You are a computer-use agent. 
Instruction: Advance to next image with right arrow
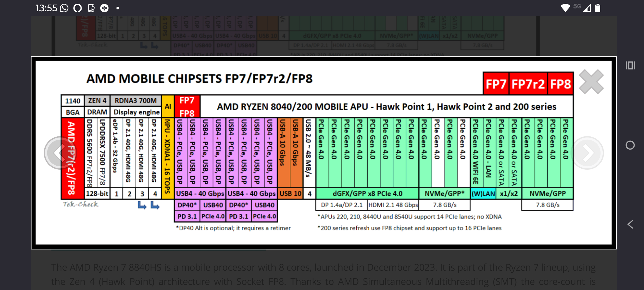[588, 153]
